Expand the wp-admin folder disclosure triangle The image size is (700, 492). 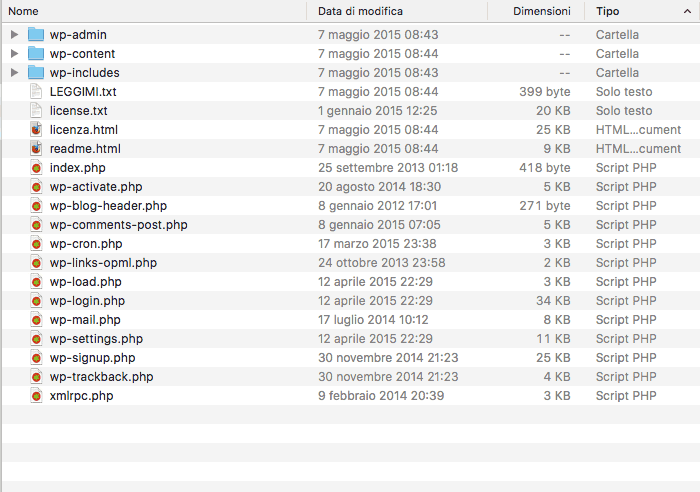tap(14, 34)
